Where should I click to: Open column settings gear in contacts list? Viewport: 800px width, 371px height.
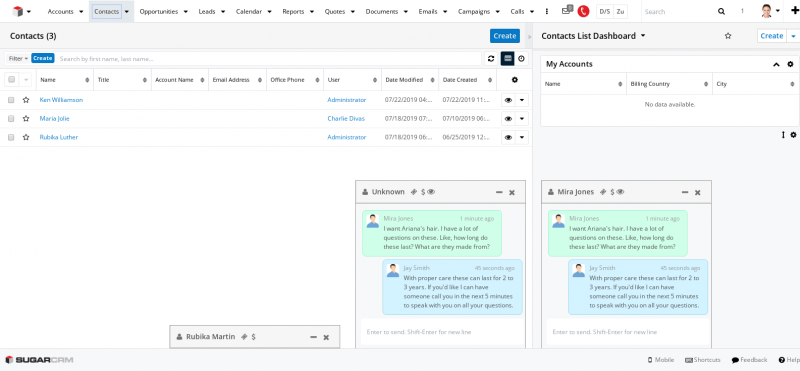[514, 80]
